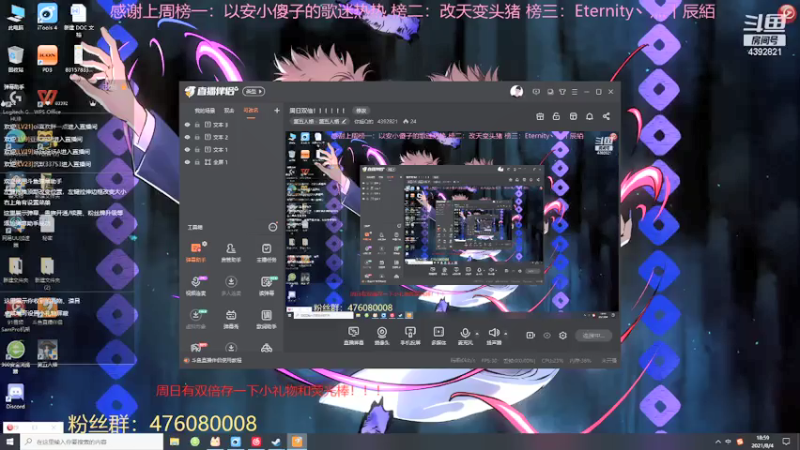The height and width of the screenshot is (450, 800).
Task: Open the 歌词助手 lyrics assistant tool
Action: [x=266, y=319]
